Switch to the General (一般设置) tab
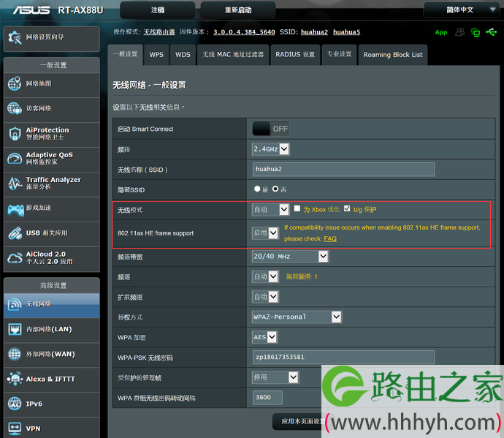504x438 pixels. (x=126, y=54)
